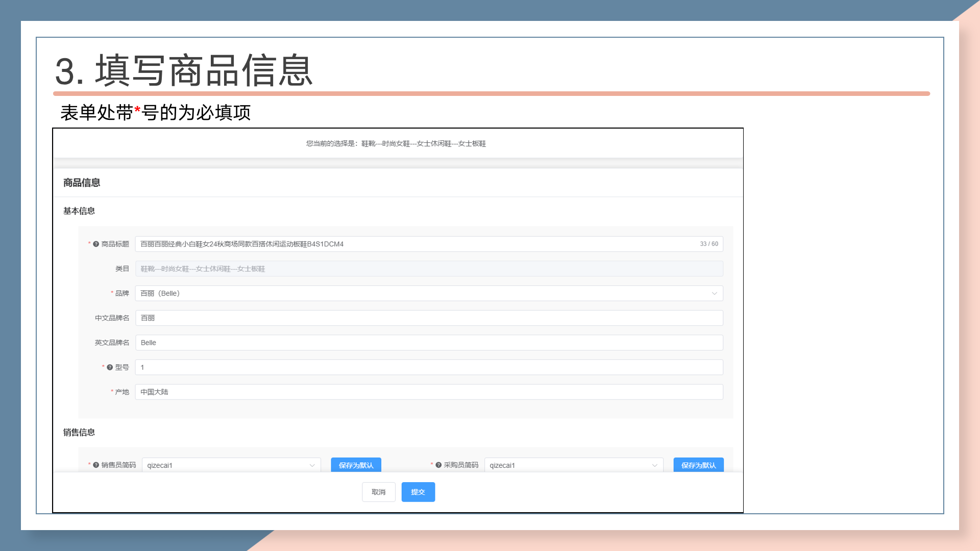Click the 取消 button
Image resolution: width=980 pixels, height=551 pixels.
pyautogui.click(x=378, y=492)
